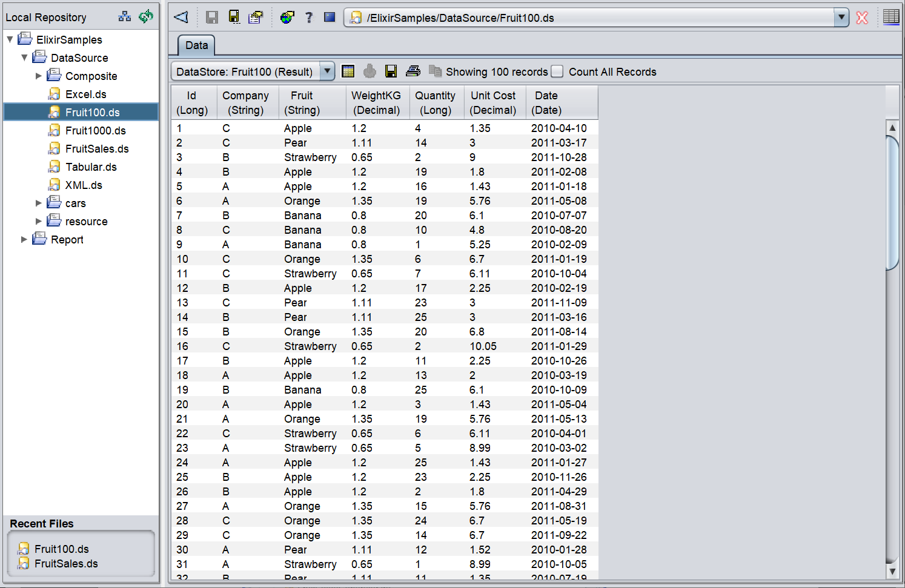The height and width of the screenshot is (588, 905).
Task: Select FruitSales.ds in the repository tree
Action: coord(97,149)
